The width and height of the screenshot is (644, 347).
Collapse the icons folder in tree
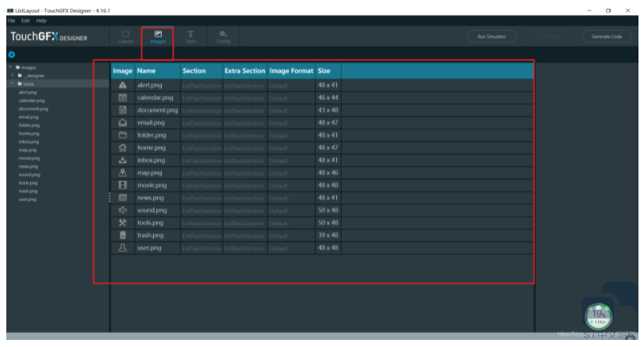pos(13,84)
